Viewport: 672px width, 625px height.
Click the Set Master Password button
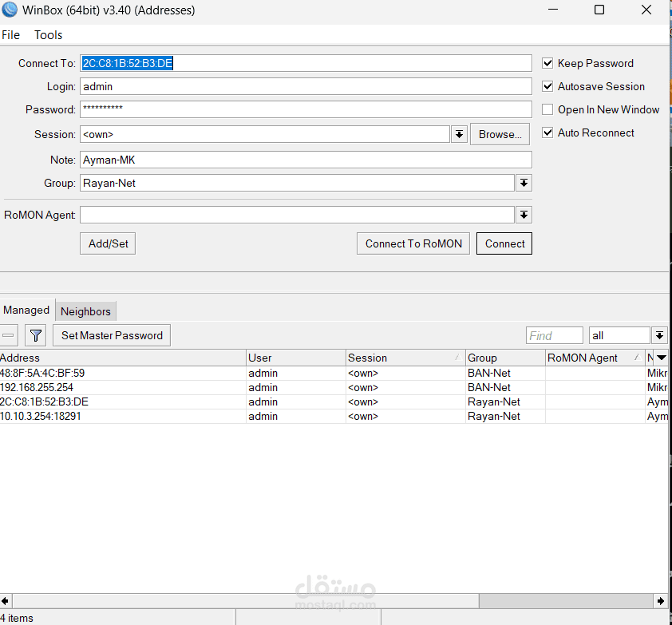112,335
